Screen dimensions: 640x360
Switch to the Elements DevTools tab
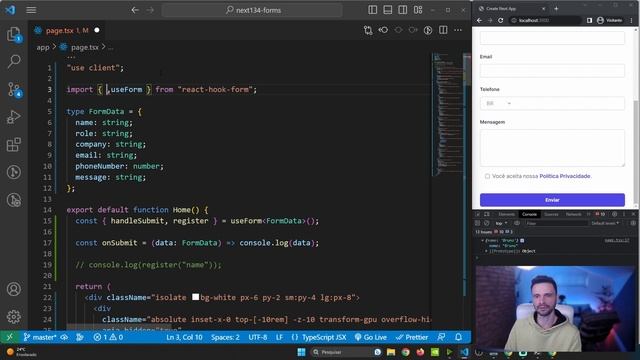click(x=506, y=214)
